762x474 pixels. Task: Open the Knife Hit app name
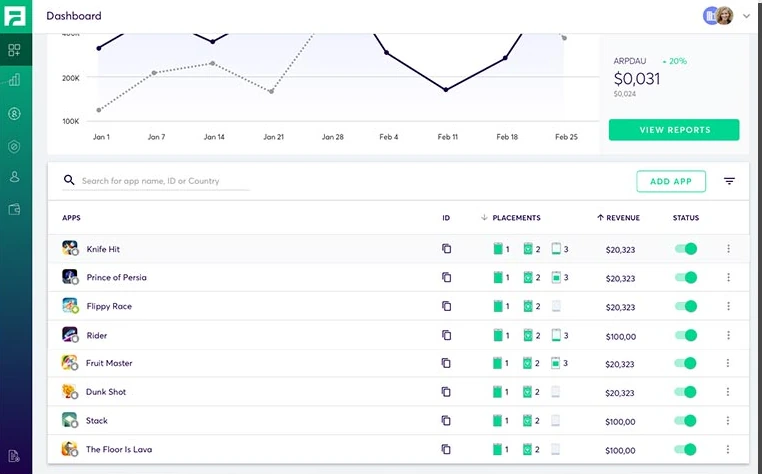(103, 249)
